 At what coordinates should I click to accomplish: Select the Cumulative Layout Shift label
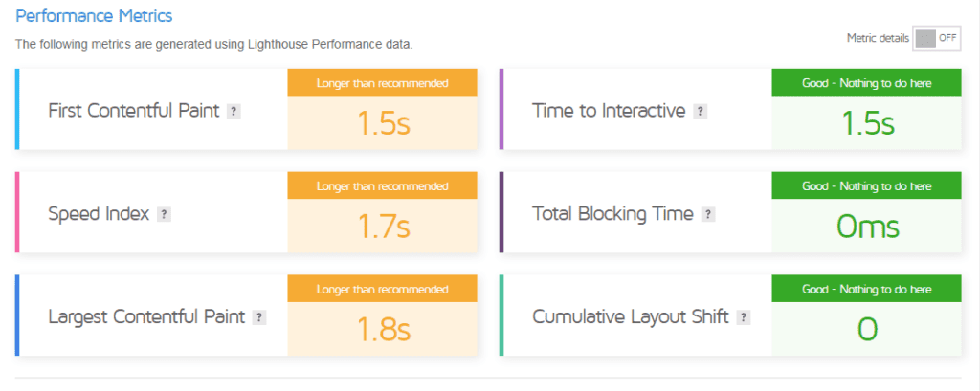(631, 316)
